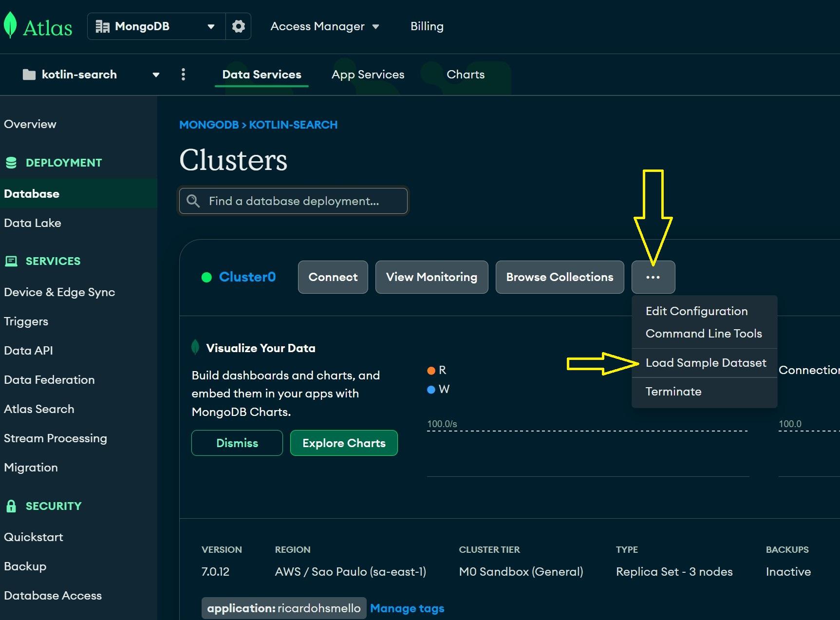Switch to the Charts tab
Image resolution: width=840 pixels, height=620 pixels.
[466, 75]
